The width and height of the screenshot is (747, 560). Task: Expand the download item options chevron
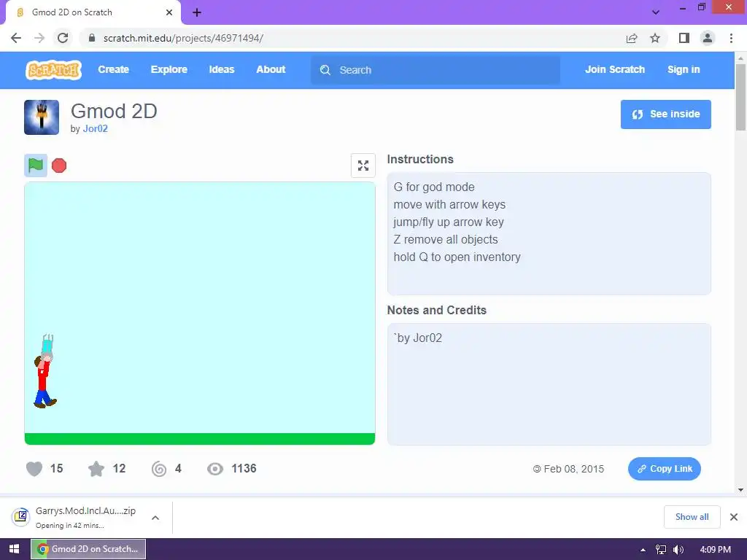[155, 518]
